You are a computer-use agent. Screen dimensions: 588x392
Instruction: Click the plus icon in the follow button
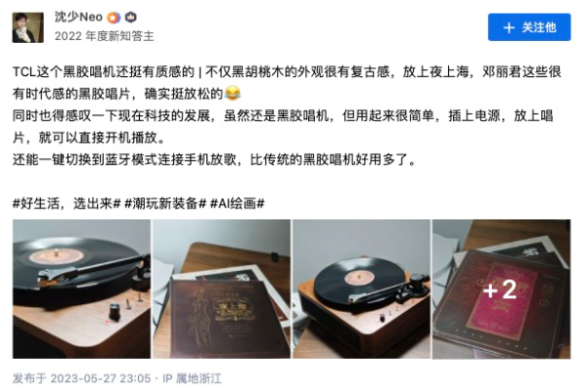point(509,27)
